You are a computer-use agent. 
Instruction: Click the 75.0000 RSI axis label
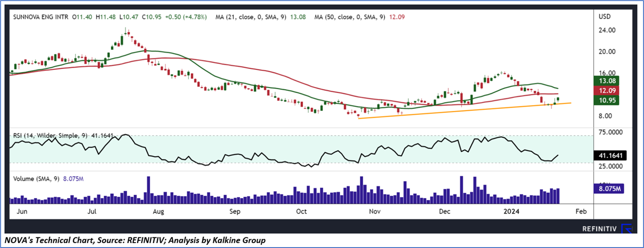tap(612, 132)
